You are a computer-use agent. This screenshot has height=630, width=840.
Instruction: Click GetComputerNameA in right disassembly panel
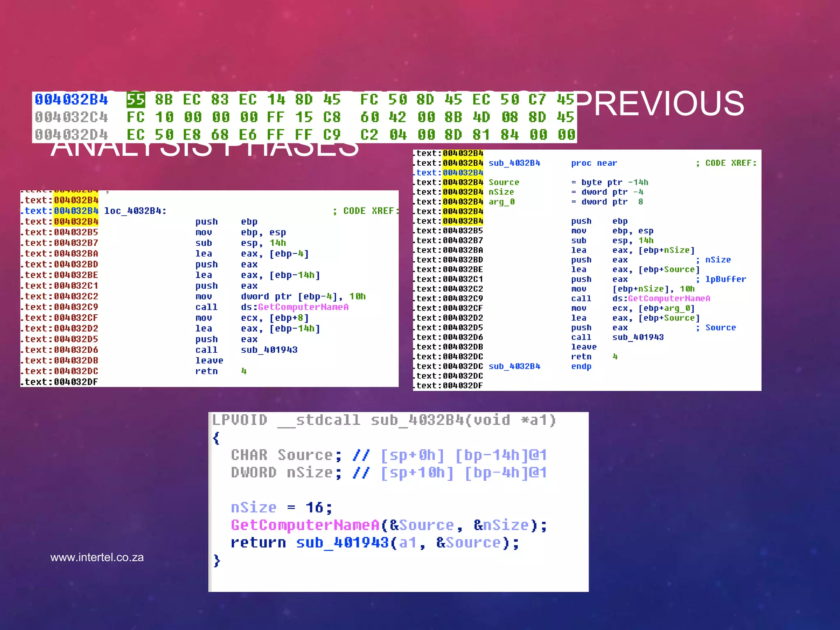(669, 299)
